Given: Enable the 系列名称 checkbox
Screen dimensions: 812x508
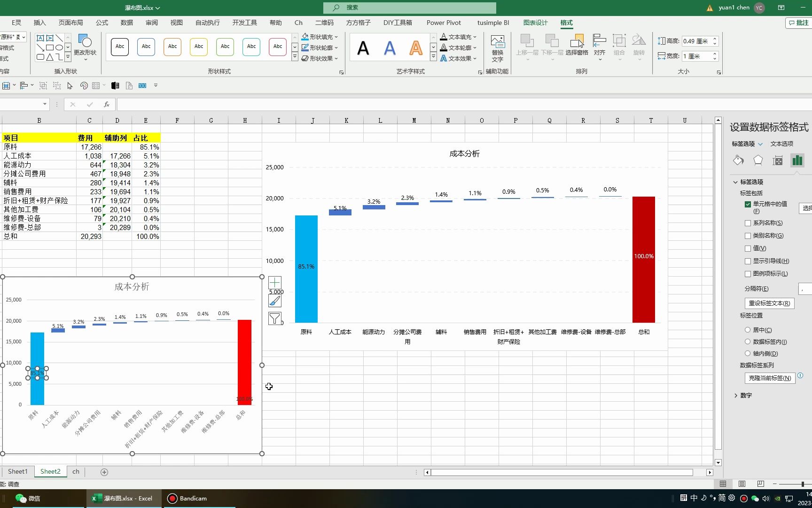Looking at the screenshot, I should tap(748, 223).
